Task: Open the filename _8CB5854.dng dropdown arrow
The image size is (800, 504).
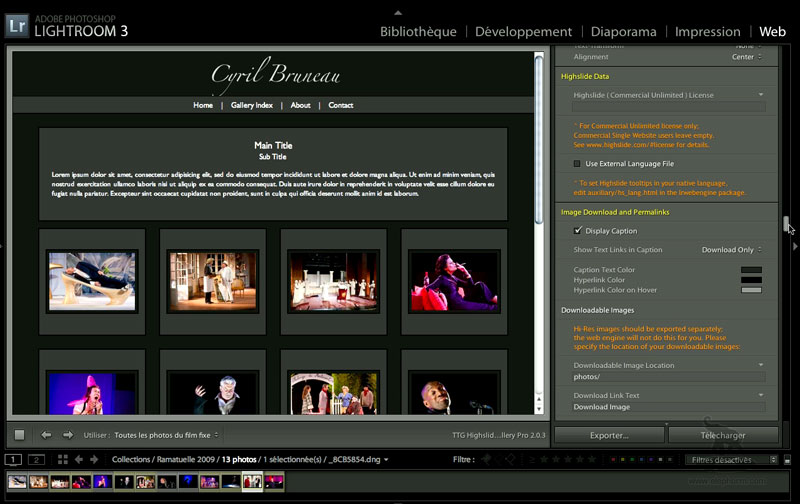Action: [386, 460]
